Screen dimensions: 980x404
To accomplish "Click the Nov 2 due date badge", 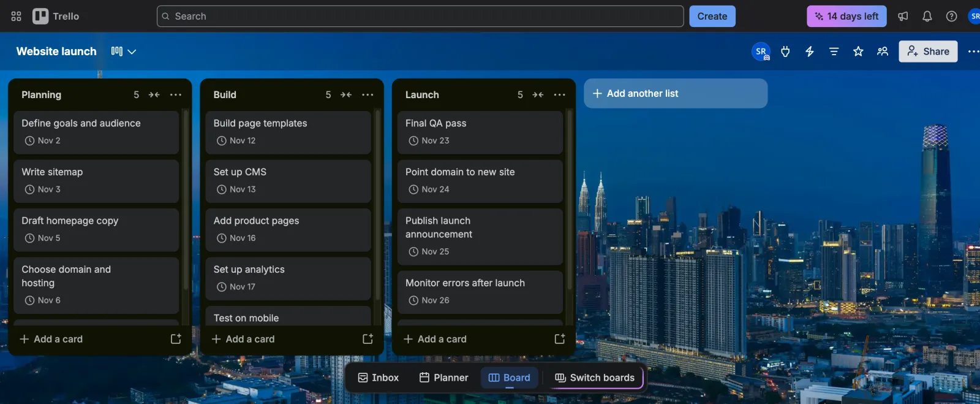I will coord(42,140).
